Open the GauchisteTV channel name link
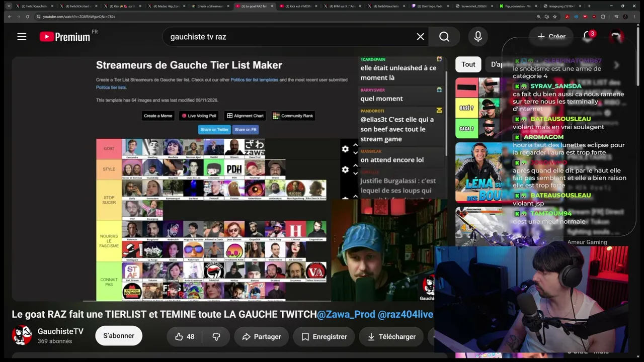 60,331
